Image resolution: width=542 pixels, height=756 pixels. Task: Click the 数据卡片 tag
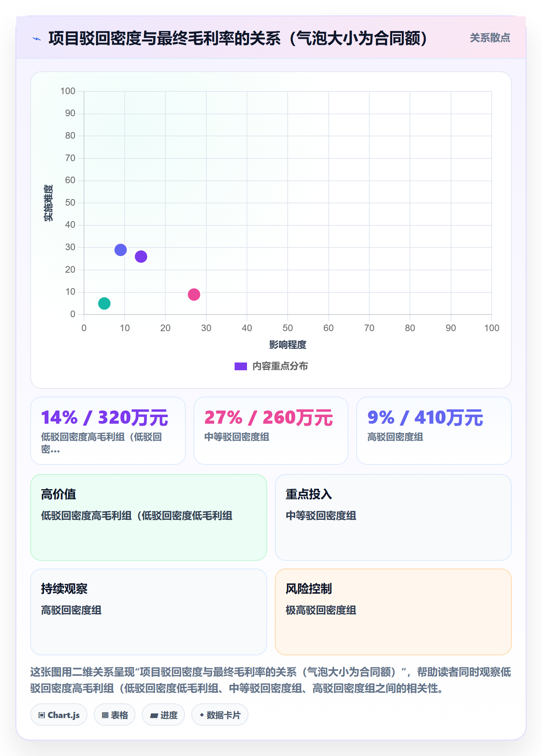tap(220, 715)
